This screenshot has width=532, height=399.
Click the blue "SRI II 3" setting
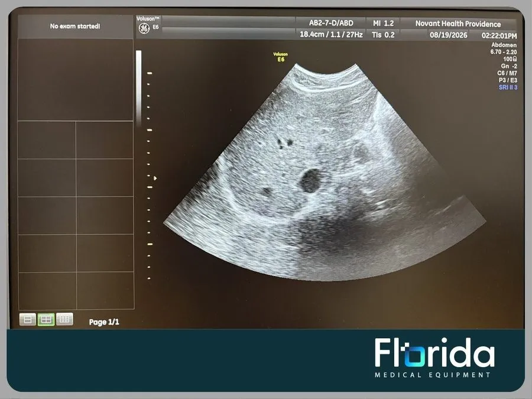[x=508, y=87]
